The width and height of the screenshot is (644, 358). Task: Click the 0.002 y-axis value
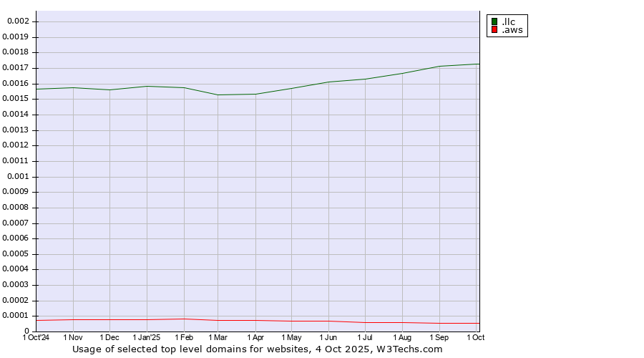18,21
